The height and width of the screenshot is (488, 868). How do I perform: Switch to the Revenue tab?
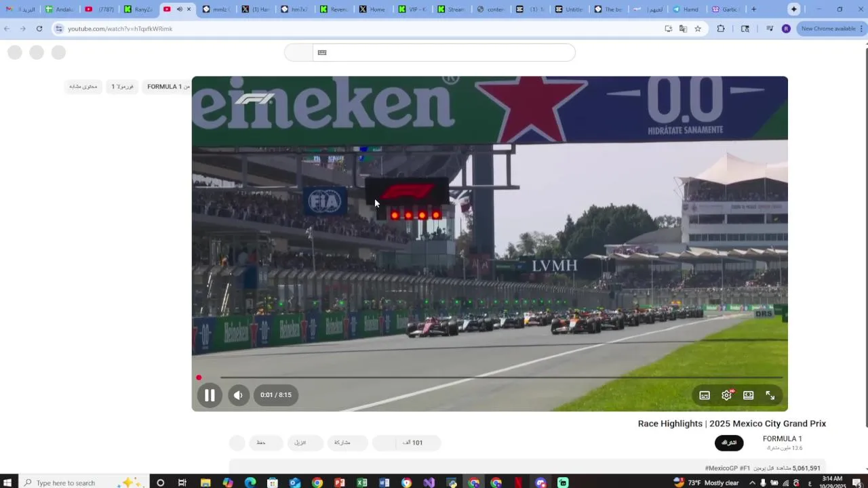coord(334,9)
